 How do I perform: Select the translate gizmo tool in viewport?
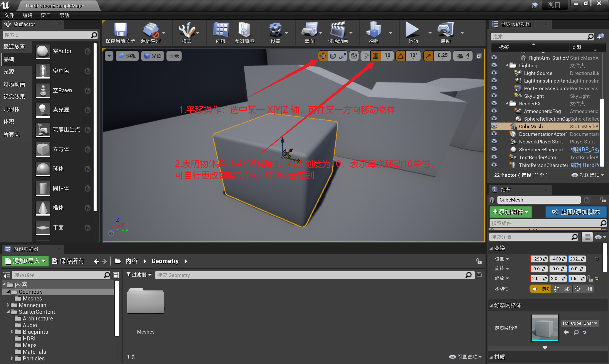point(323,56)
